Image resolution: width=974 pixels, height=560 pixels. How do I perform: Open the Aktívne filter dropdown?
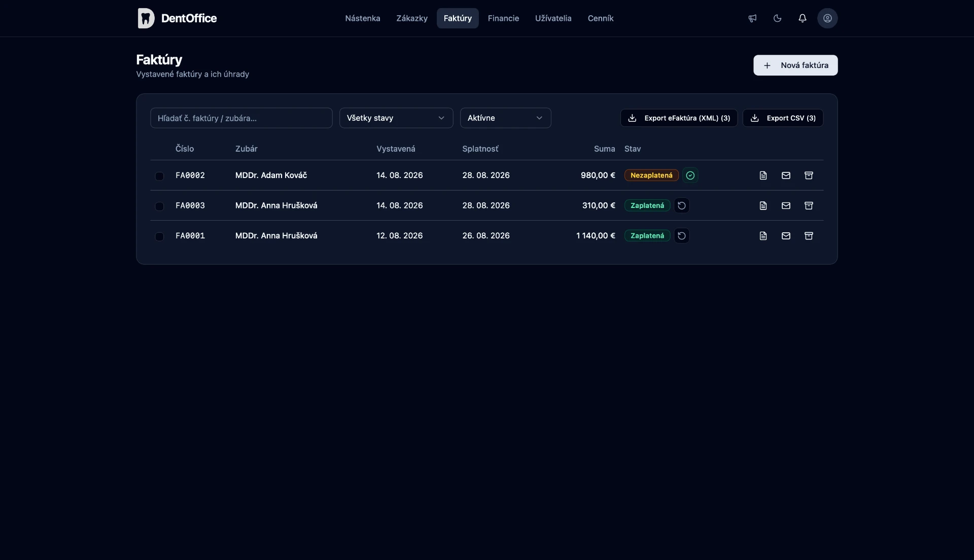tap(505, 118)
